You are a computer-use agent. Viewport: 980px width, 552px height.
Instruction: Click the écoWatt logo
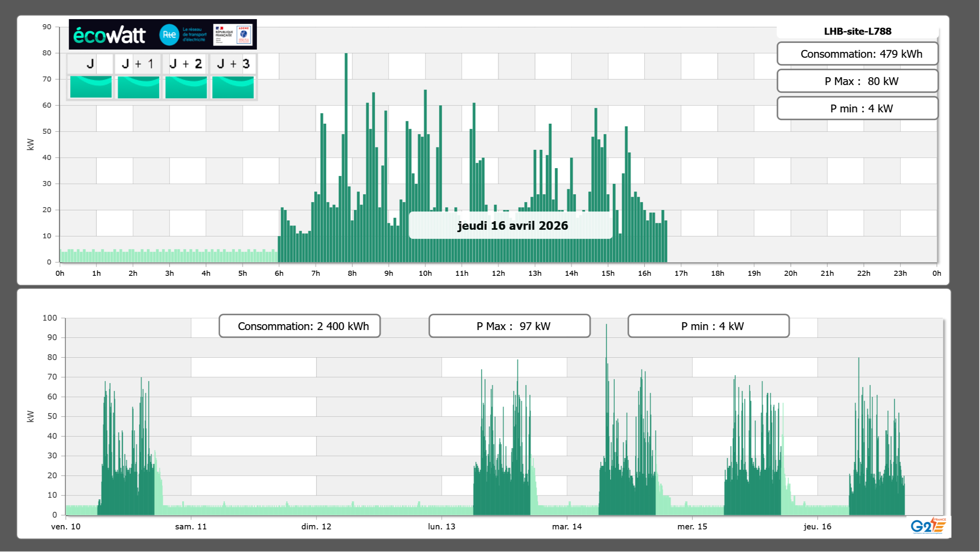[x=110, y=35]
